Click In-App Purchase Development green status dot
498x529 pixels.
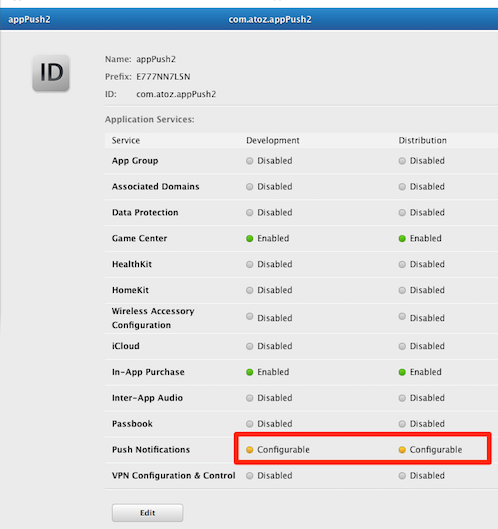(x=250, y=372)
